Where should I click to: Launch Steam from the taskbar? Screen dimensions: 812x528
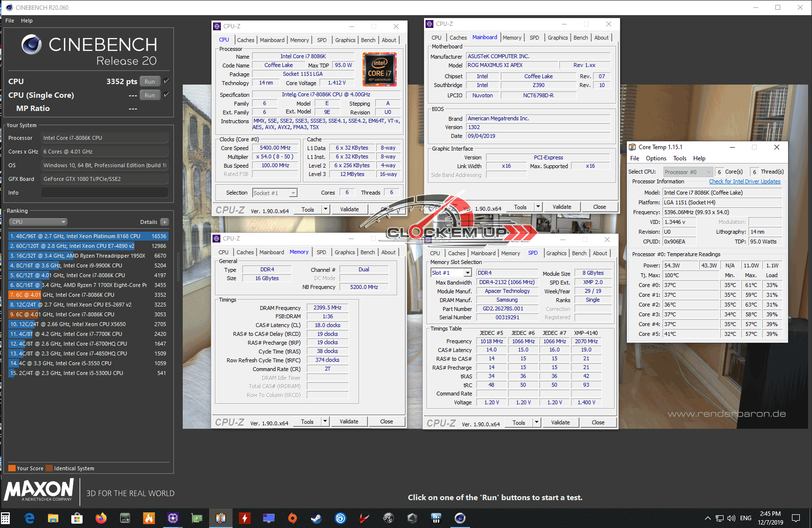click(x=317, y=518)
